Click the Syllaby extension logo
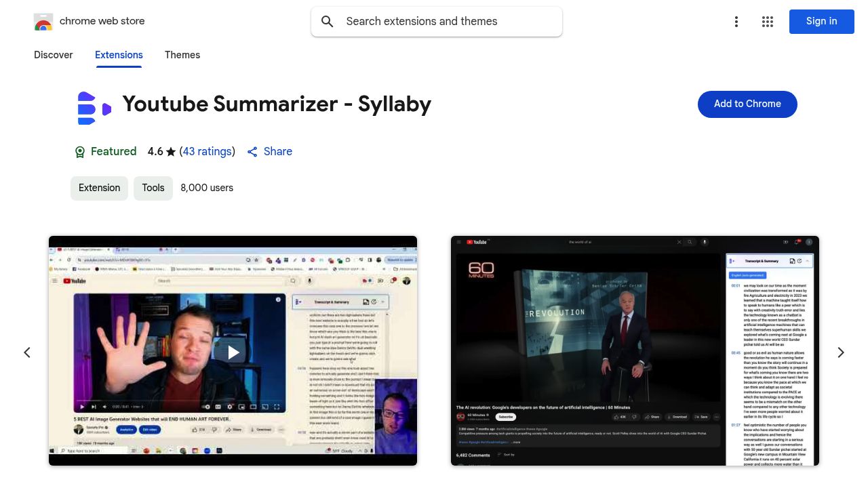This screenshot has width=868, height=488. click(x=94, y=108)
